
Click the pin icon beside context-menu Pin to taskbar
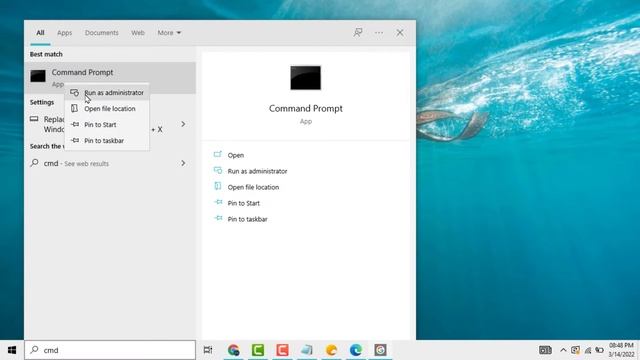click(x=75, y=140)
